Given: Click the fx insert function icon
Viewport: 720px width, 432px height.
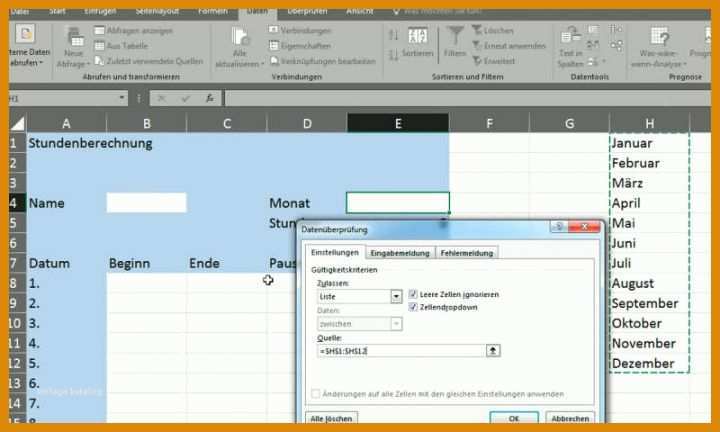Looking at the screenshot, I should pyautogui.click(x=209, y=98).
